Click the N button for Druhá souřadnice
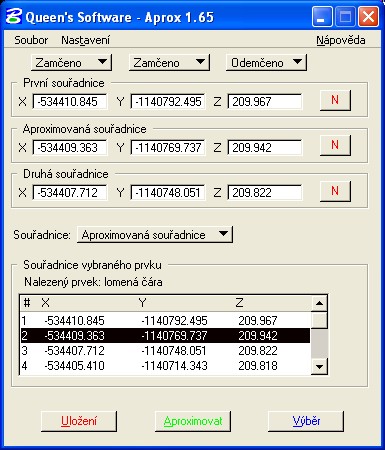This screenshot has height=450, width=385. click(x=335, y=191)
